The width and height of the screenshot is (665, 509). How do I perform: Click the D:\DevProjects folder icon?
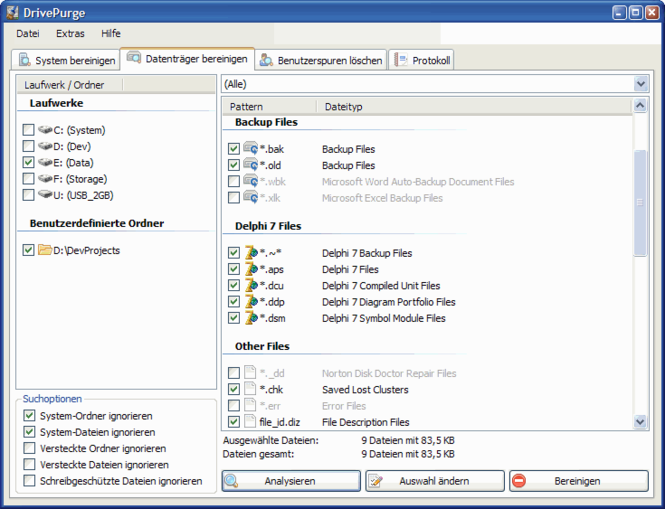tap(45, 250)
